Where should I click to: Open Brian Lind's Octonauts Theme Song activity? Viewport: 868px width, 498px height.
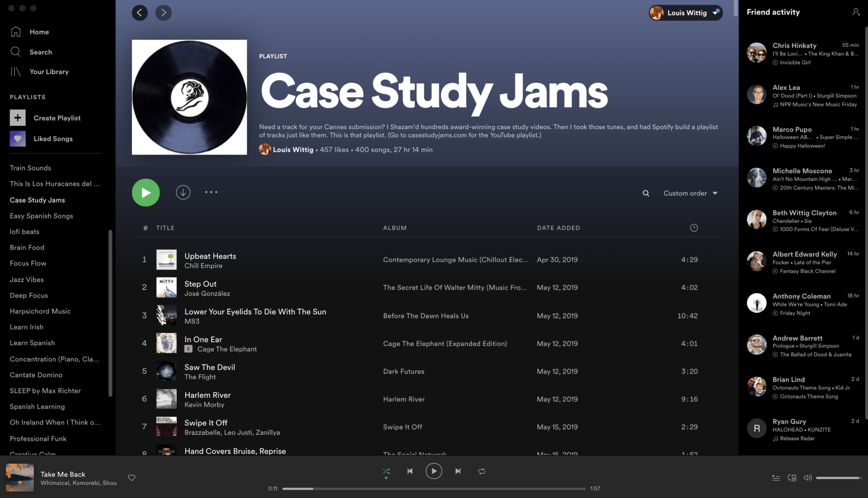tap(803, 387)
